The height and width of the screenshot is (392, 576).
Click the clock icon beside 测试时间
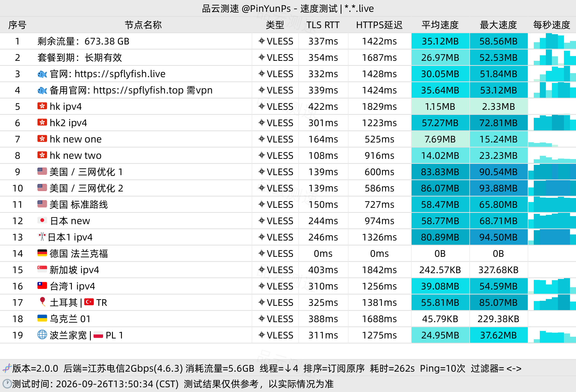[x=7, y=384]
